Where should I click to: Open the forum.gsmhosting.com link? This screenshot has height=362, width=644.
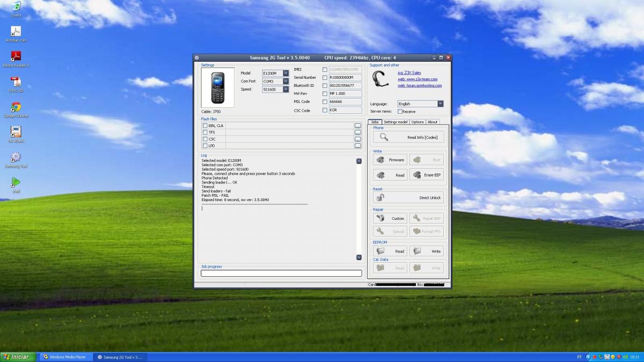click(x=420, y=85)
